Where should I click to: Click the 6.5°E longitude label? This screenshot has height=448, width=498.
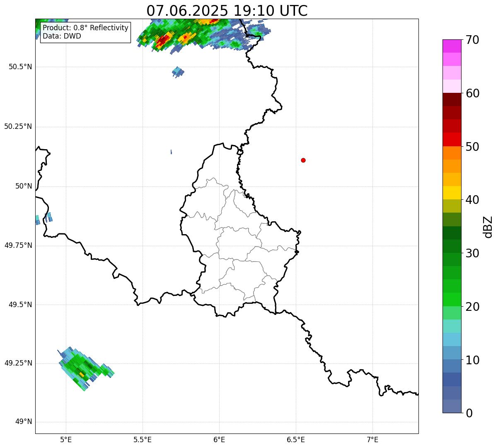tap(296, 439)
